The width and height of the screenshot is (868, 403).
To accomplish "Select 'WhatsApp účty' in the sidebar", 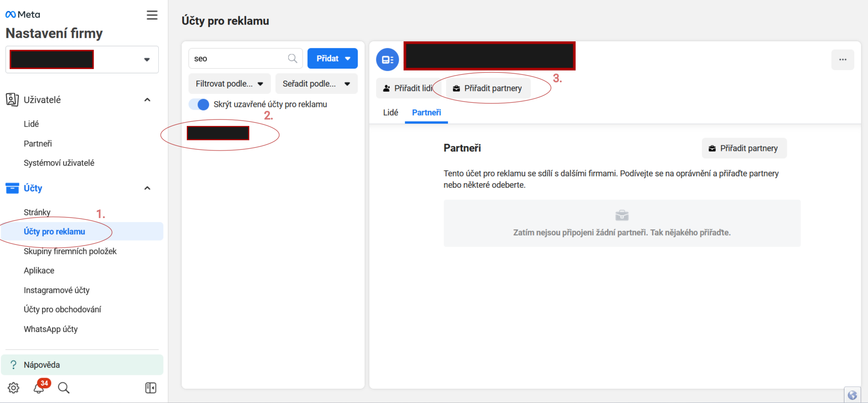I will (x=51, y=329).
